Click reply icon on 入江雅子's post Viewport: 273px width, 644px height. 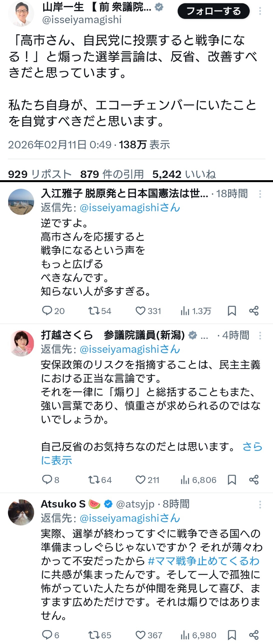pyautogui.click(x=47, y=311)
